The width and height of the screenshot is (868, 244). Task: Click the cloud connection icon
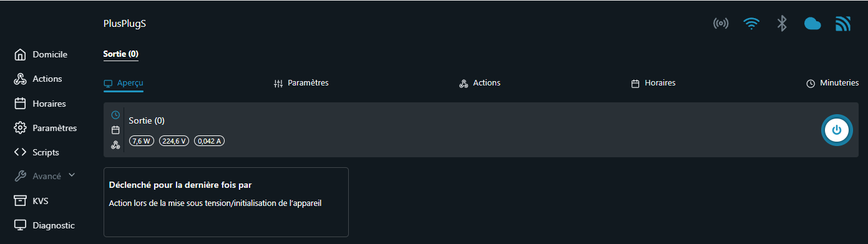812,24
